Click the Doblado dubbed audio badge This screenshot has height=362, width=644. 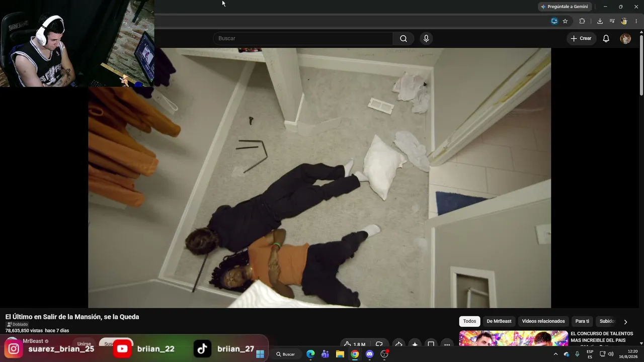[17, 324]
